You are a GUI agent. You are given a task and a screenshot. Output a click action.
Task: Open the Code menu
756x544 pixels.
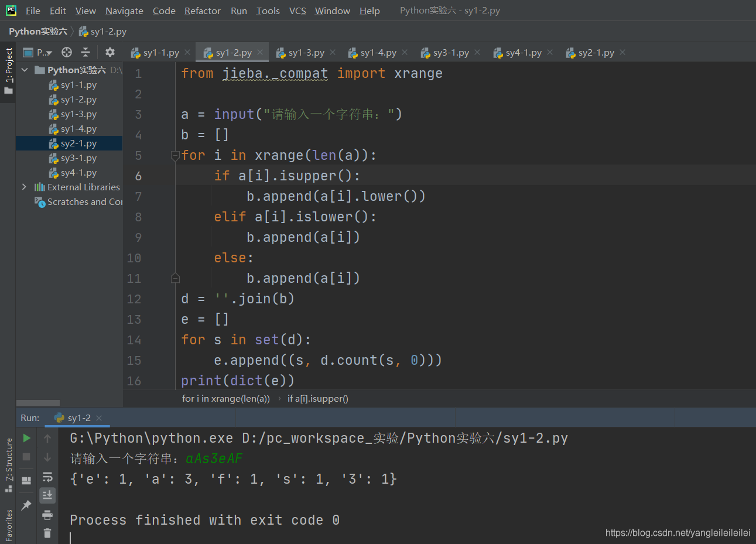point(164,11)
